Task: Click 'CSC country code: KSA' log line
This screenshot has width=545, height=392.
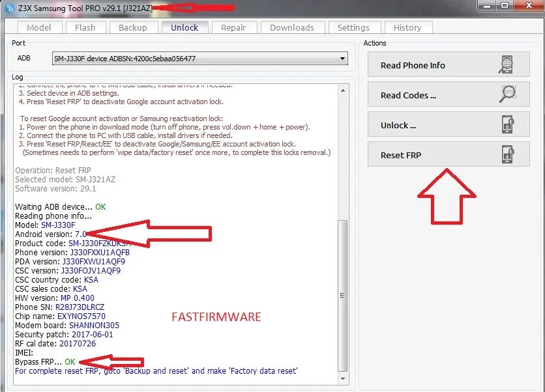Action: [57, 279]
